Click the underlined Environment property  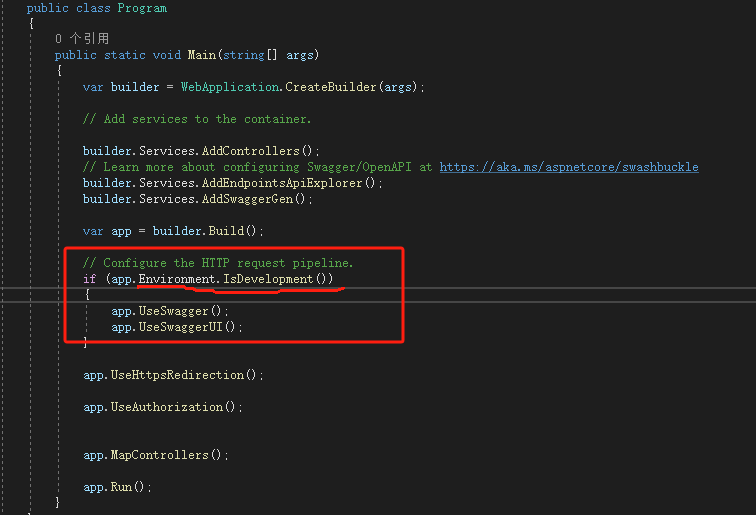click(x=177, y=279)
